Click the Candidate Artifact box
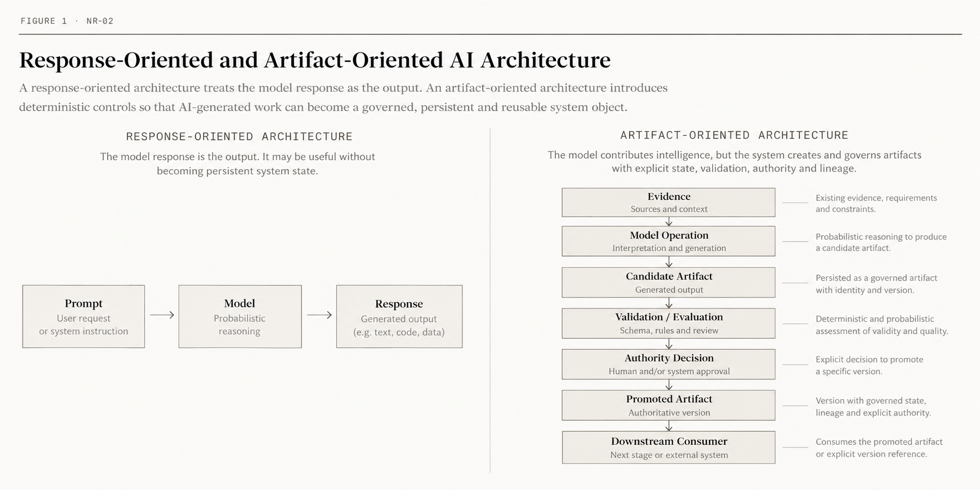980x490 pixels. 668,282
